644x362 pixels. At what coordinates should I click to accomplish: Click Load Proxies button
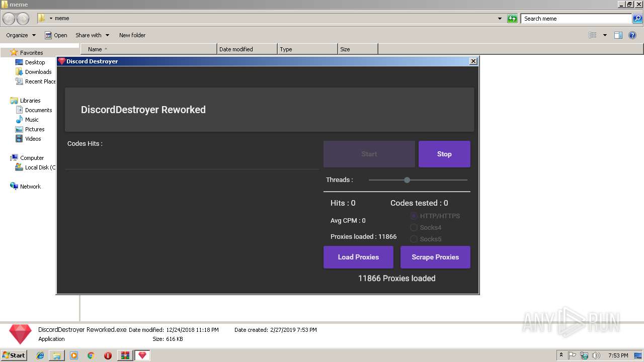click(358, 257)
